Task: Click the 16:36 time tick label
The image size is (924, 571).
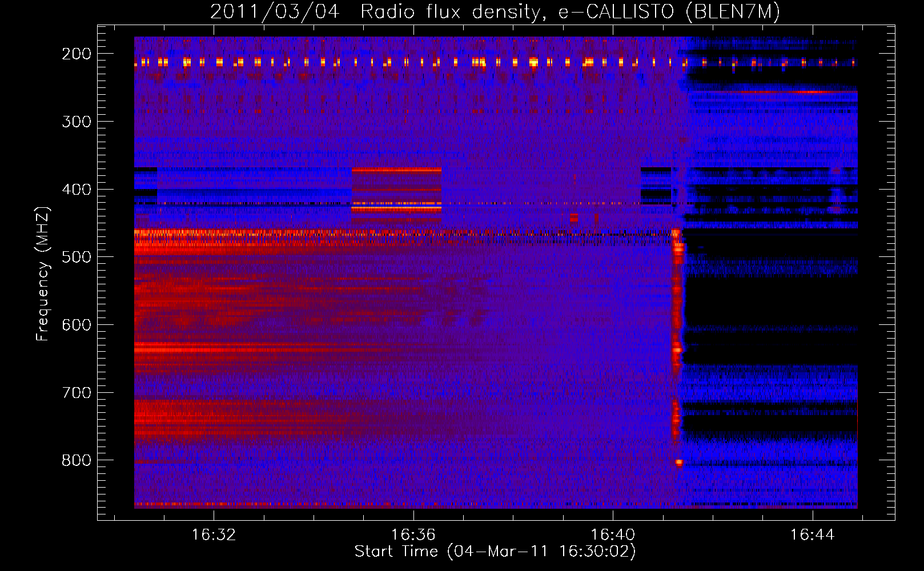Action: point(413,535)
